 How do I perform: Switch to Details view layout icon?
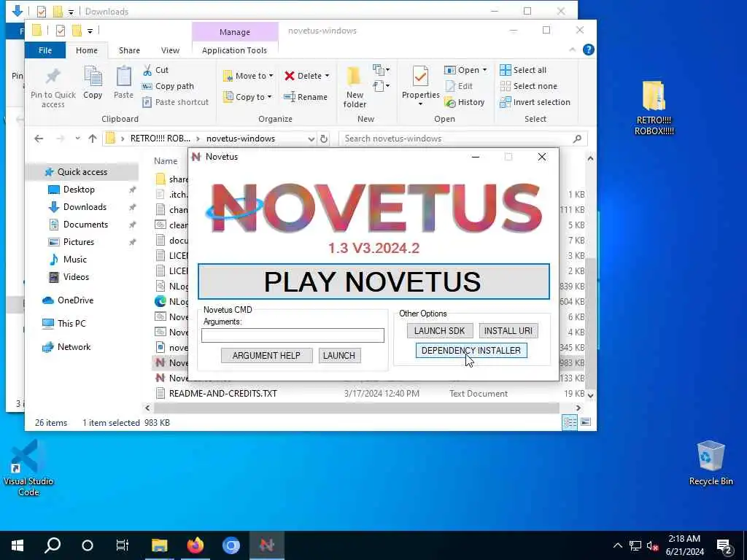point(570,422)
